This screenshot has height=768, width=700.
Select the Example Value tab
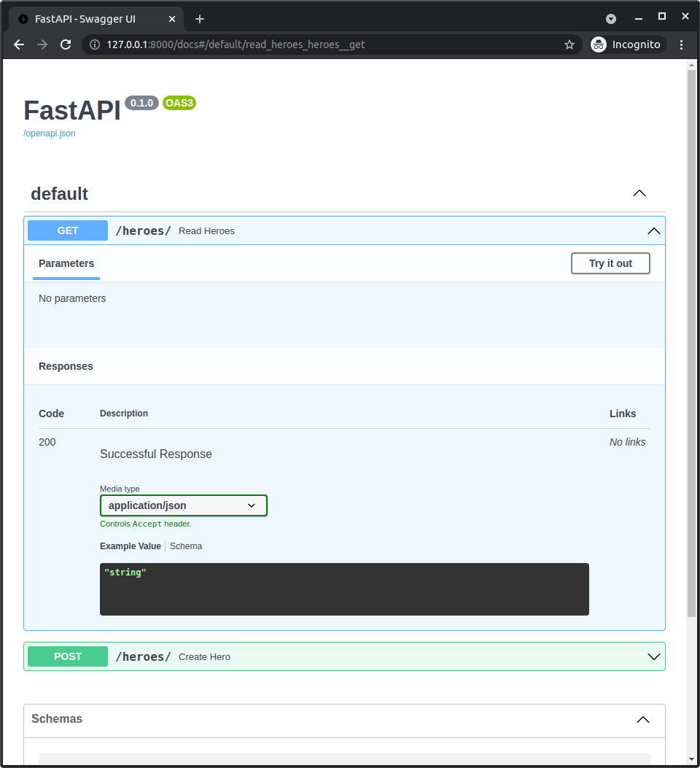coord(131,546)
